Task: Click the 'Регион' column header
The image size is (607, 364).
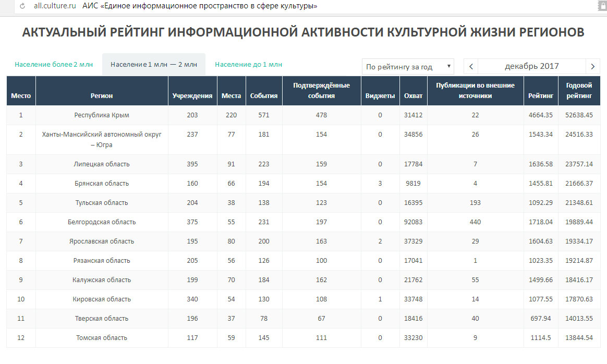Action: click(102, 96)
